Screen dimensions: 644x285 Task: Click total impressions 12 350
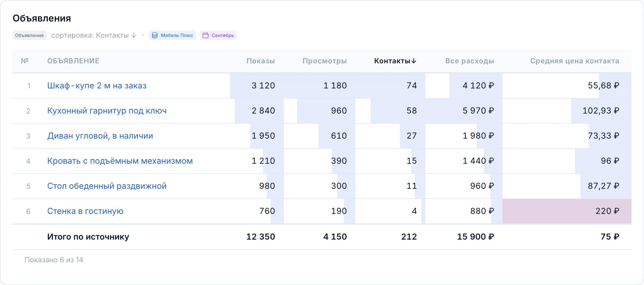coord(260,237)
